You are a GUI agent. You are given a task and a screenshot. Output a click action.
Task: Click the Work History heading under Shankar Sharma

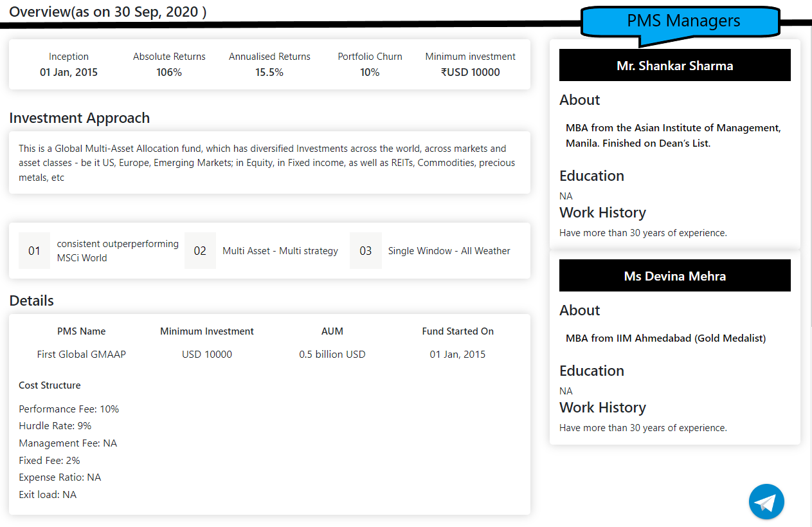pyautogui.click(x=602, y=212)
